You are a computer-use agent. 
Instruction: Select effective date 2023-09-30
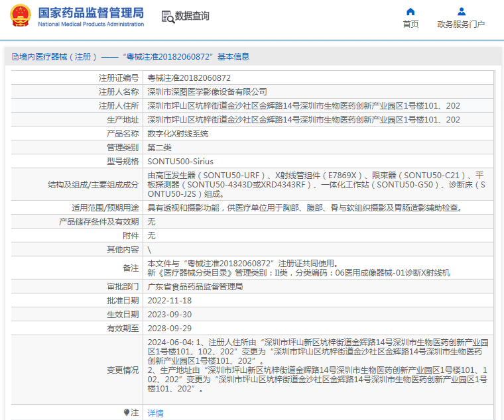click(x=169, y=315)
